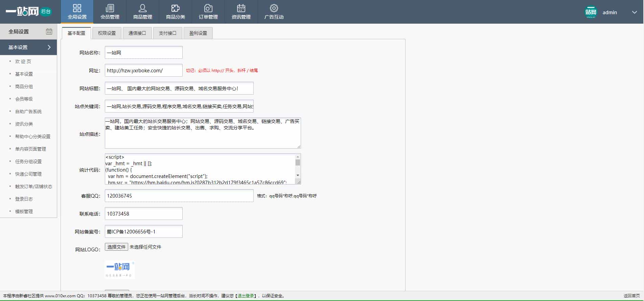The width and height of the screenshot is (644, 301).
Task: Click the 全局设置 sidebar header
Action: pyautogui.click(x=28, y=31)
